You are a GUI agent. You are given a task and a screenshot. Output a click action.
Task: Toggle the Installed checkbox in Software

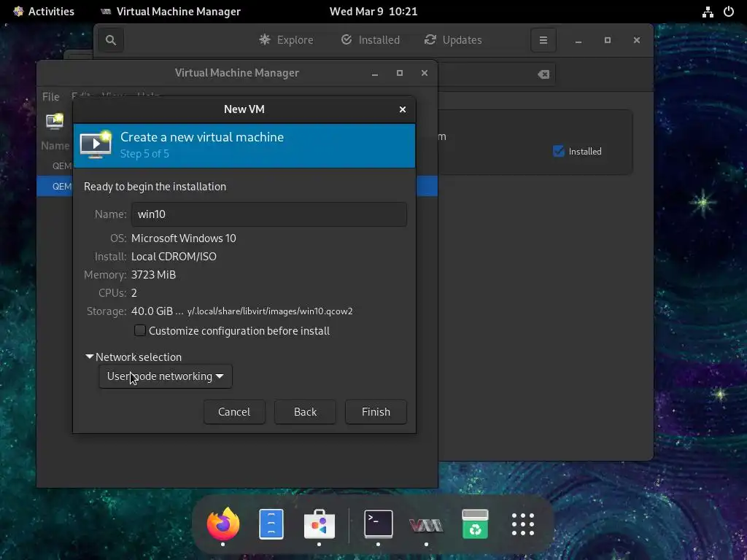pos(558,152)
